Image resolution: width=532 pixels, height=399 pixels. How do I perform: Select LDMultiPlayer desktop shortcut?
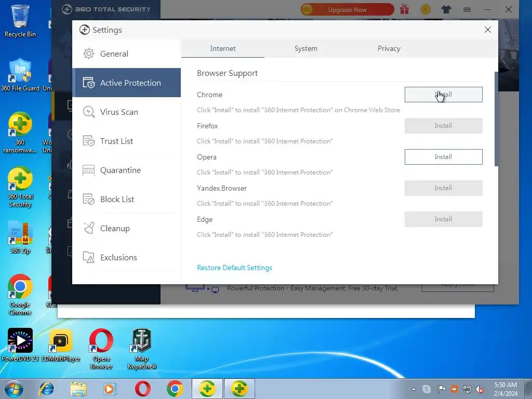click(x=61, y=345)
